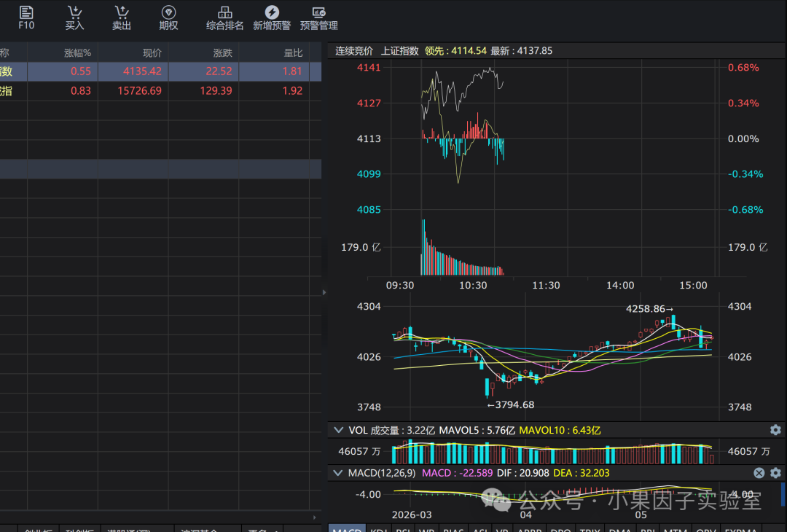Screen dimensions: 787x532
Task: Select the row with price 4135.42
Action: point(160,71)
